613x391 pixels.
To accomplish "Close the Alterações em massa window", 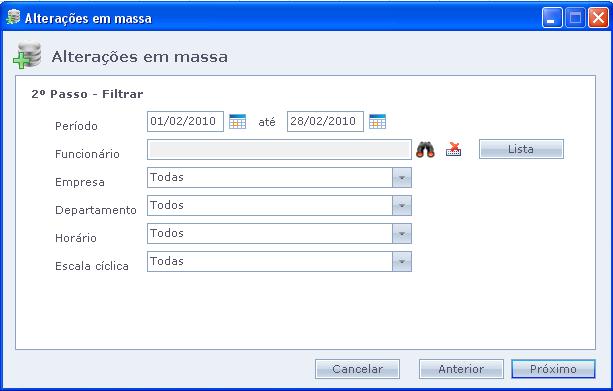I will point(598,18).
